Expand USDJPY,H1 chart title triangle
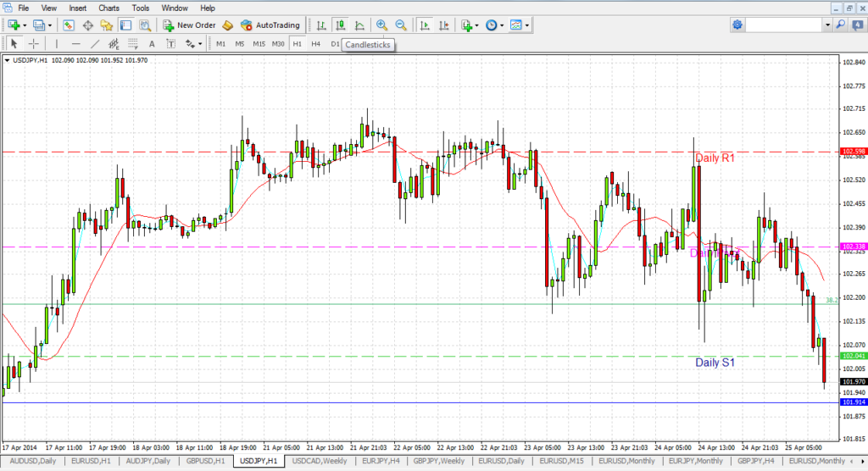 [7, 60]
